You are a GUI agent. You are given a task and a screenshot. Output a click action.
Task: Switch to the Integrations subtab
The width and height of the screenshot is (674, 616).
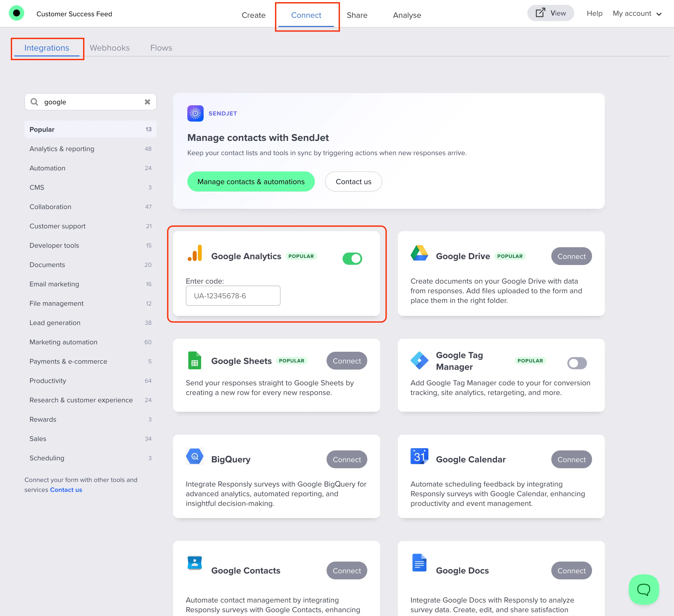click(47, 48)
